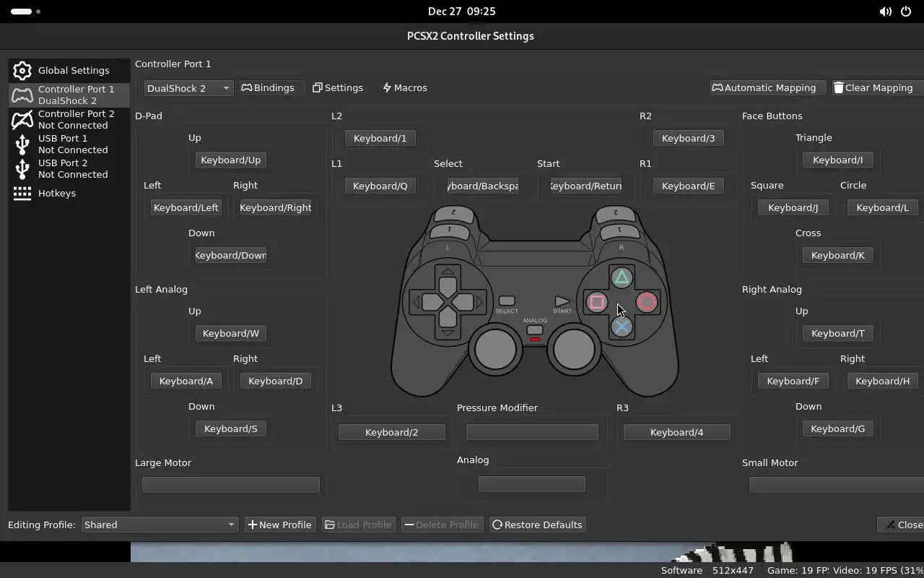The width and height of the screenshot is (924, 578).
Task: Select Controller Port 1 gamepad icon
Action: point(22,95)
